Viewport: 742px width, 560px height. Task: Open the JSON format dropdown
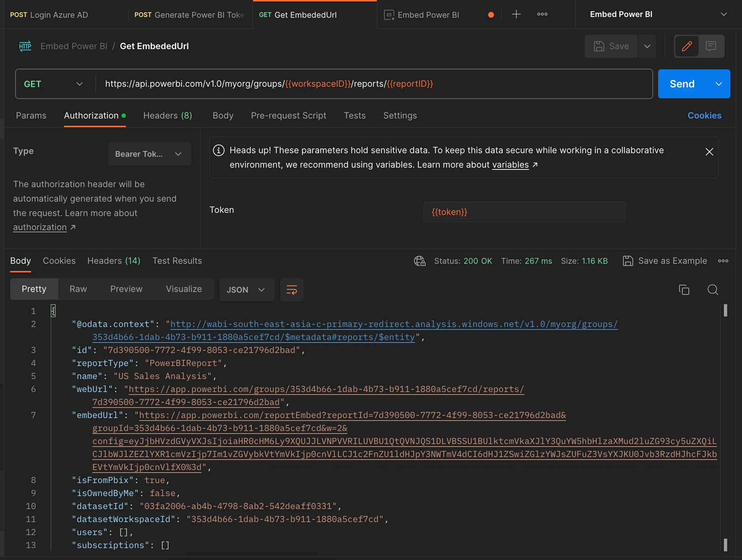click(246, 290)
